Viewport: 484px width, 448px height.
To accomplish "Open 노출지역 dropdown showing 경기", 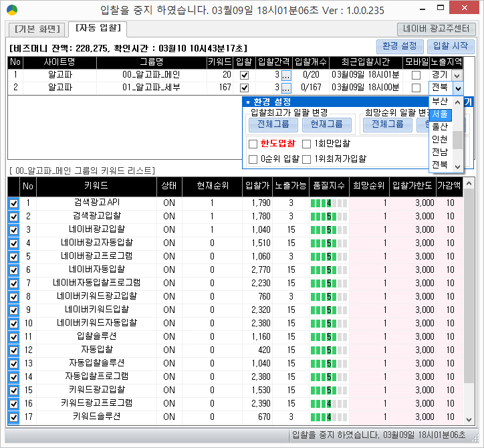I will [x=457, y=76].
